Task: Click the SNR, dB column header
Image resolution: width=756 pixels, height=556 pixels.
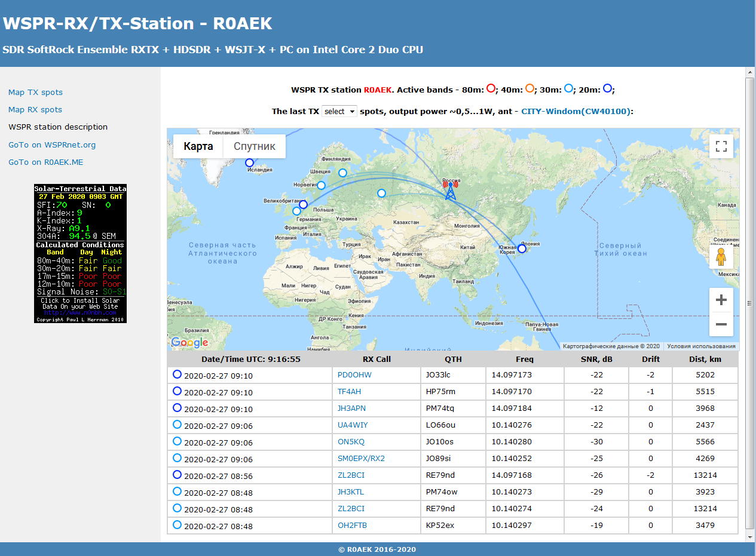Action: (596, 359)
